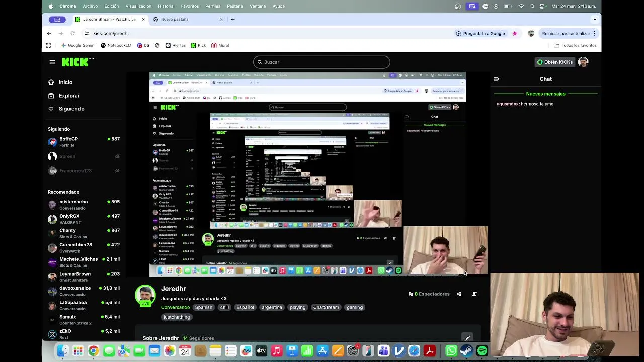Open the Inicio home icon in sidebar
Screen dimensions: 644x362
tap(51, 82)
